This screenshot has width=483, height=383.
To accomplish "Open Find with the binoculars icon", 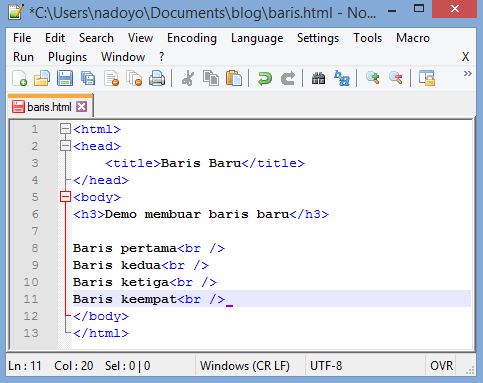I will [318, 78].
